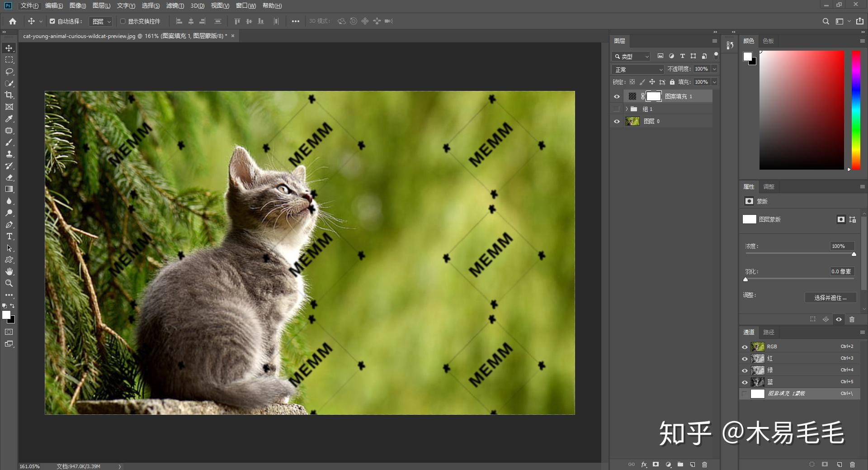The width and height of the screenshot is (868, 470).
Task: Select the Zoom tool
Action: tap(9, 283)
